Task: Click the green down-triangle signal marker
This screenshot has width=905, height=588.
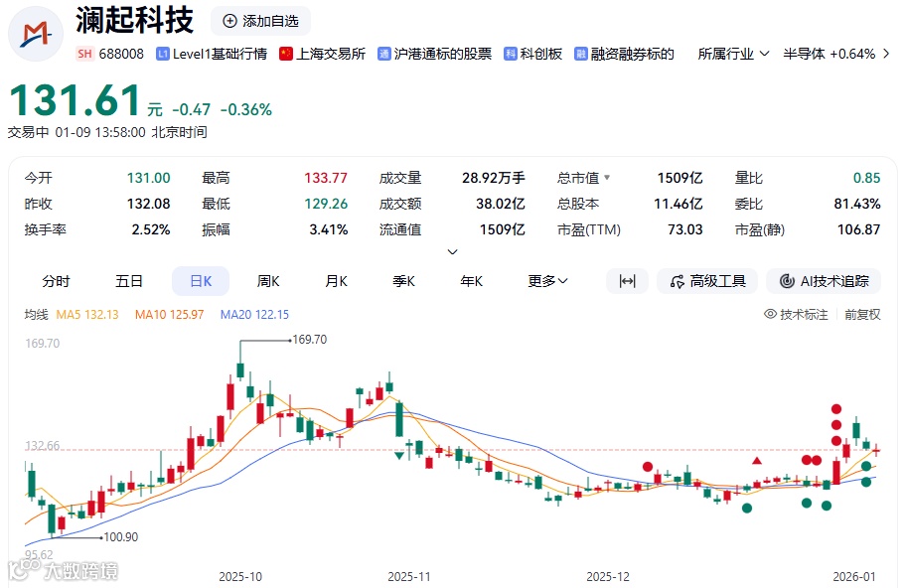Action: 398,456
